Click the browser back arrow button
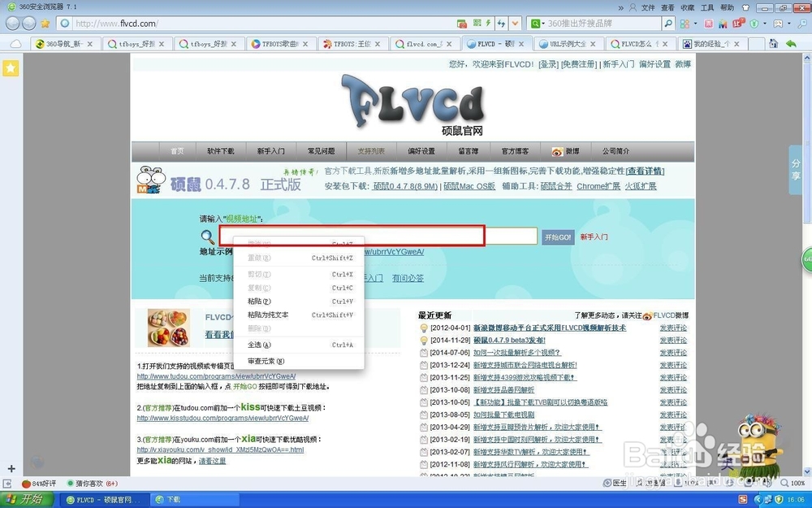The image size is (812, 508). (x=13, y=23)
